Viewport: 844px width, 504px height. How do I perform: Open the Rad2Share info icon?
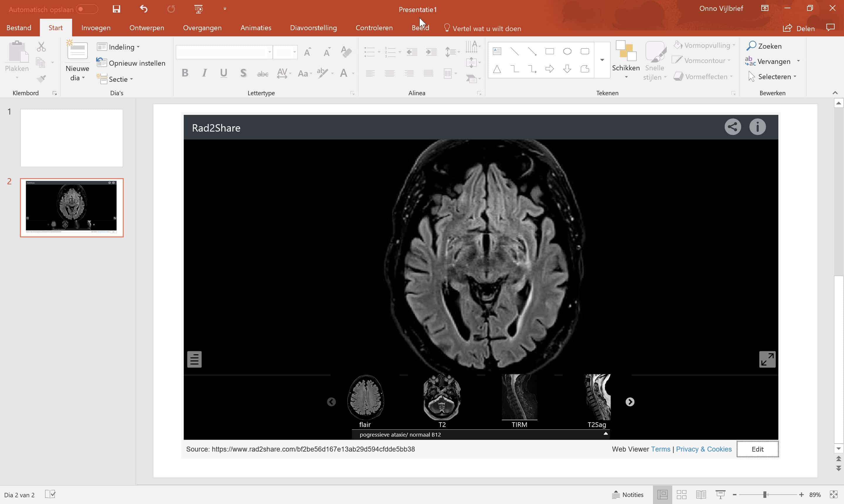(757, 127)
